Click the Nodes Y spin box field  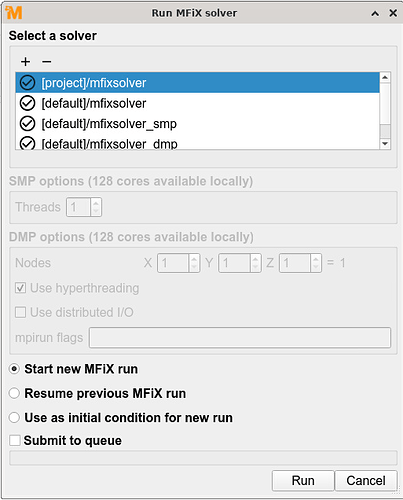(234, 263)
